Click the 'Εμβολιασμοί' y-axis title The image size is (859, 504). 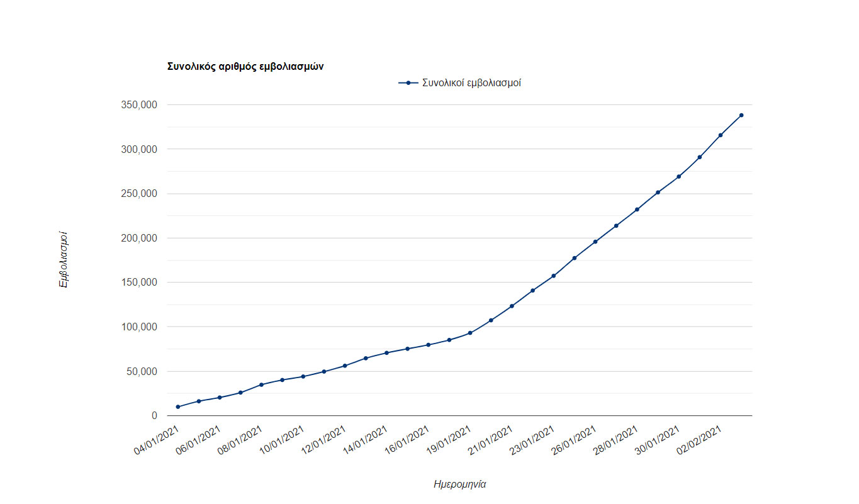click(63, 260)
